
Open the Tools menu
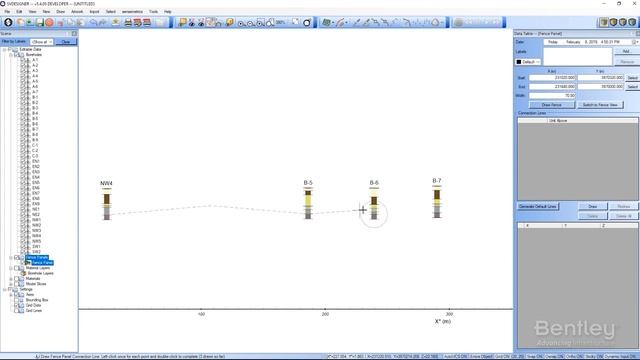coord(153,12)
